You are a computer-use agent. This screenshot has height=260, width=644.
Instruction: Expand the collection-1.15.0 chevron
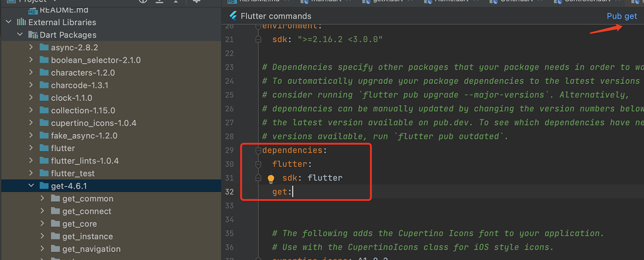31,110
